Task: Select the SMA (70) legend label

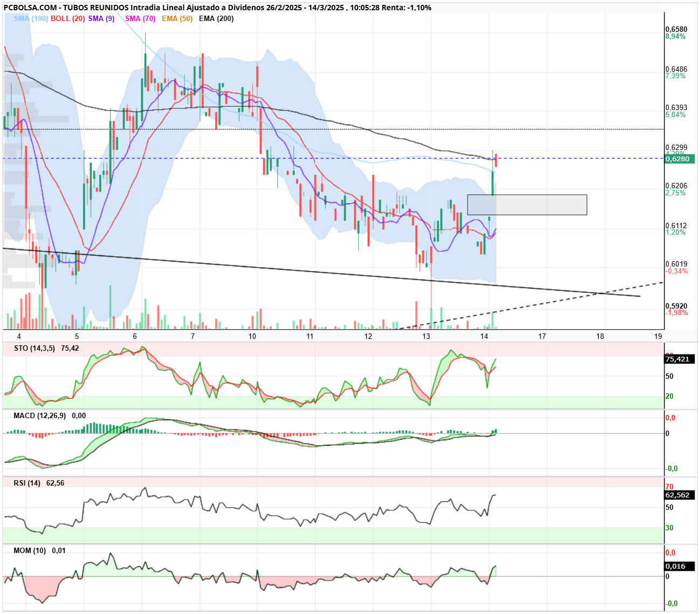Action: [x=140, y=18]
